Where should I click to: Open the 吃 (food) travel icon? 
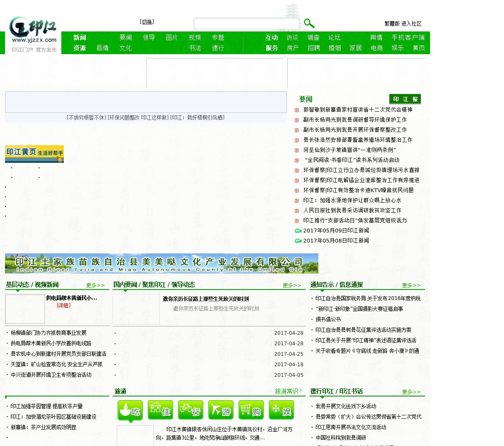pos(130,410)
